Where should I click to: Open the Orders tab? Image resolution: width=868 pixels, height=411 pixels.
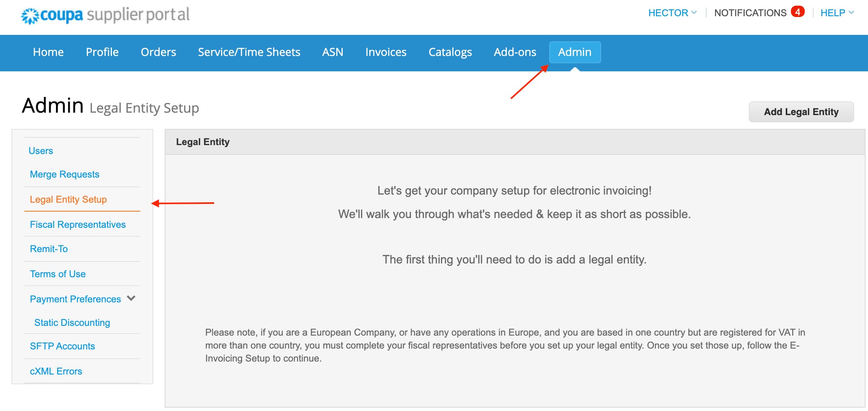(158, 52)
